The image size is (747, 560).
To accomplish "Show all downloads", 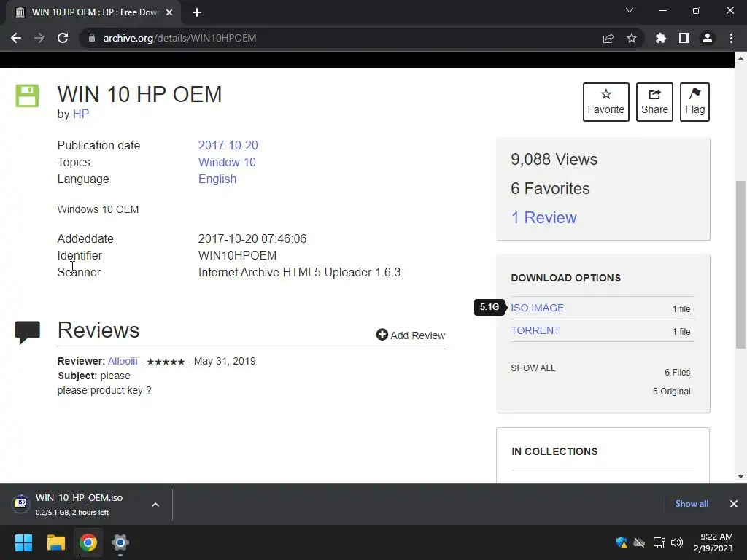I will [692, 504].
